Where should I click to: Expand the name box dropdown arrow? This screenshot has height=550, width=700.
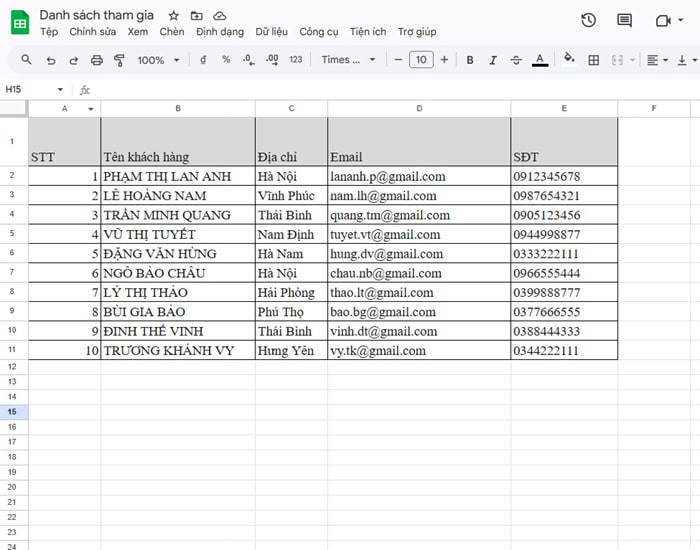click(x=60, y=90)
